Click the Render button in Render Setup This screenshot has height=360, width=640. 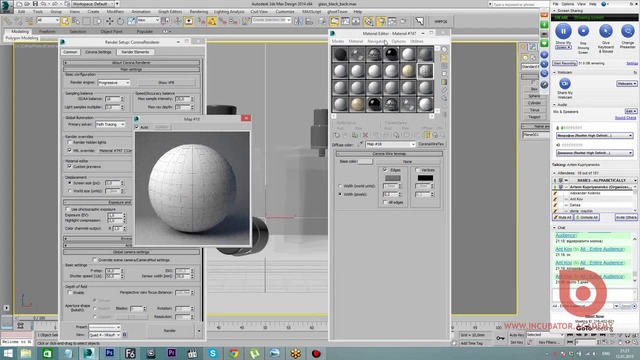pyautogui.click(x=170, y=331)
